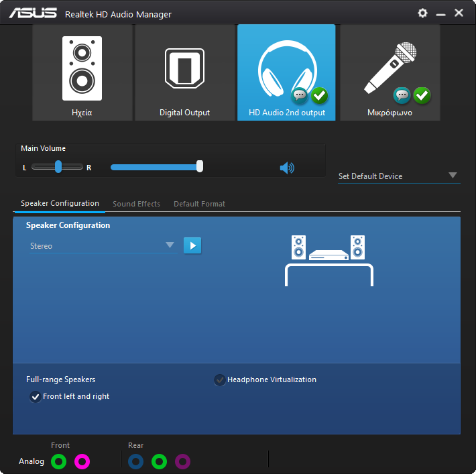The image size is (476, 474).
Task: Click the chat bubble badge on Μικρόφωνο tile
Action: click(402, 96)
